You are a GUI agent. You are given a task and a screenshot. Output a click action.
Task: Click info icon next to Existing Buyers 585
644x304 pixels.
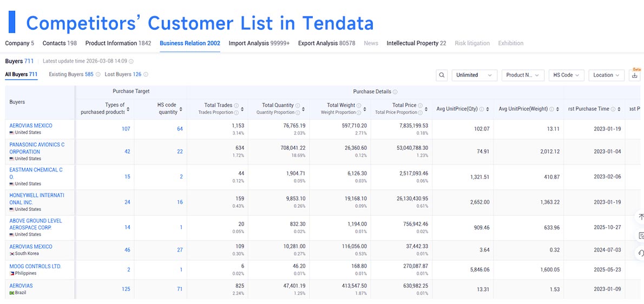tap(98, 75)
